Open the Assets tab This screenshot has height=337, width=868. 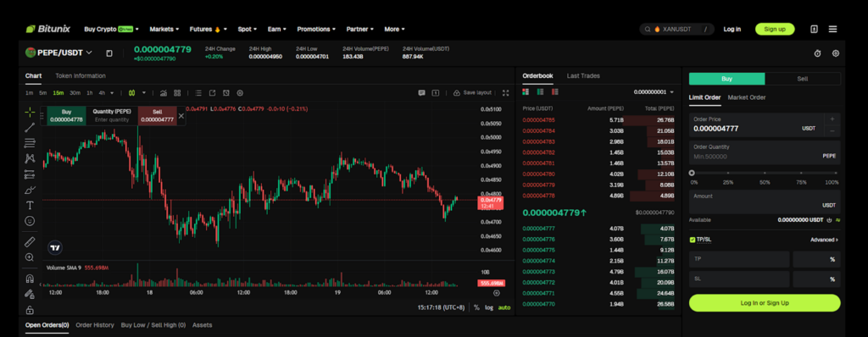point(202,325)
